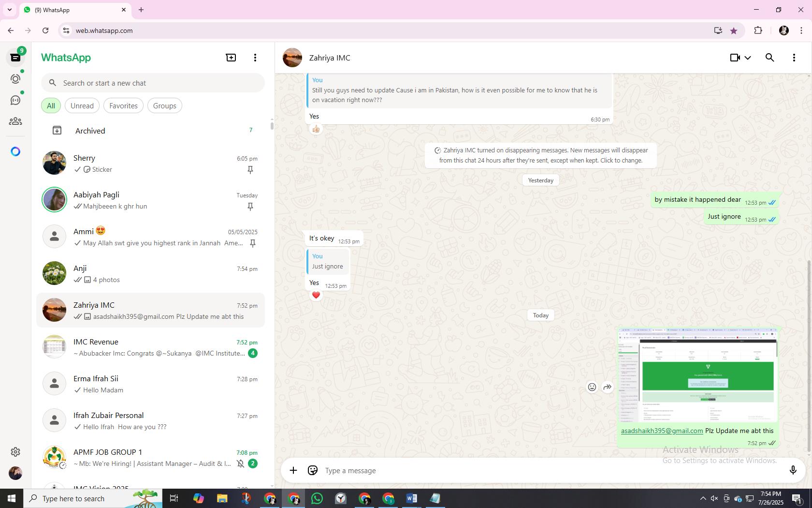812x508 pixels.
Task: Select the Groups filter chip
Action: (165, 105)
